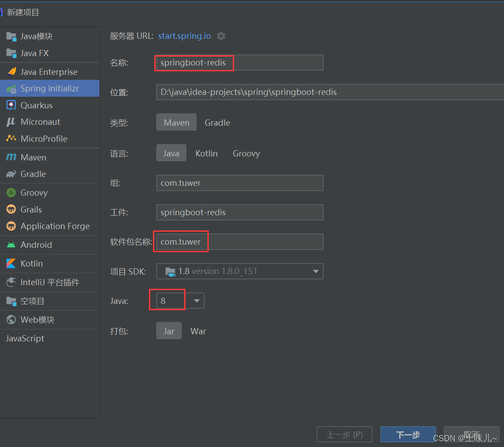Viewport: 504px width, 447px height.
Task: Click the 空项目 folder icon
Action: pyautogui.click(x=11, y=301)
